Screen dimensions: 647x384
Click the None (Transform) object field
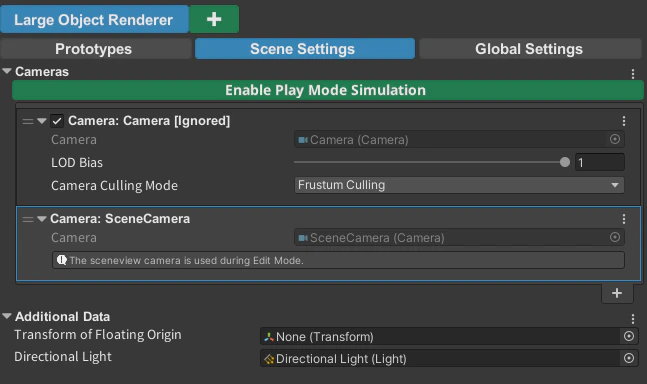tap(449, 336)
